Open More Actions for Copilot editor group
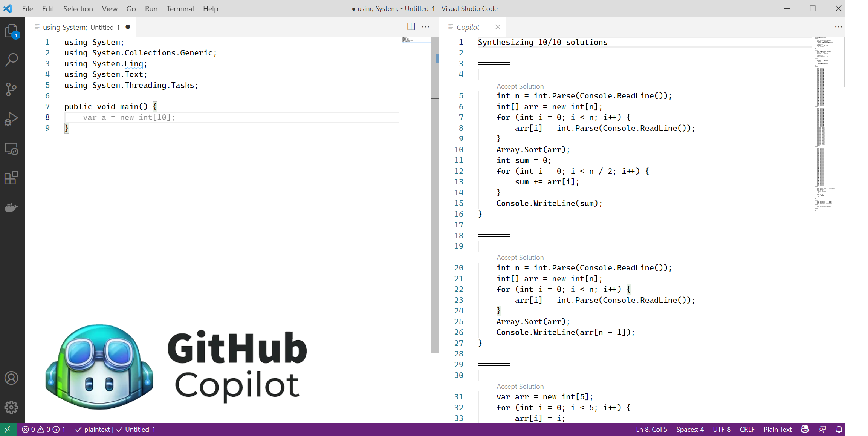The height and width of the screenshot is (436, 868). (x=838, y=27)
